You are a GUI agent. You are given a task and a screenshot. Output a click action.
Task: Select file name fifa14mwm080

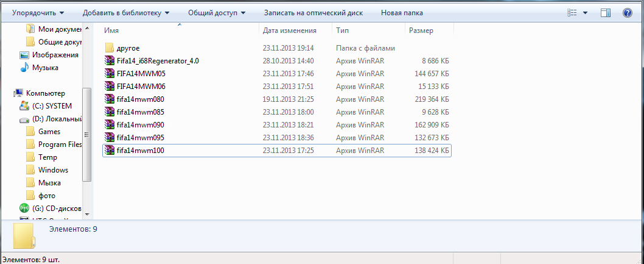[x=141, y=99]
